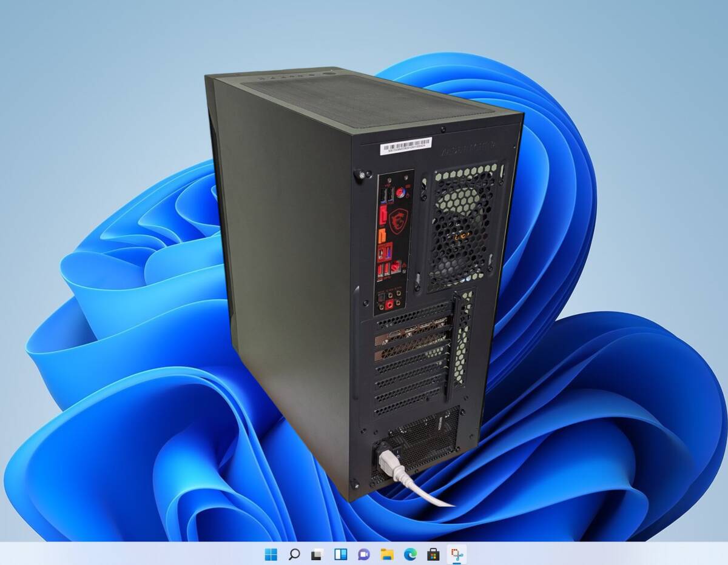
Task: Open Task View on the taskbar
Action: tap(317, 554)
